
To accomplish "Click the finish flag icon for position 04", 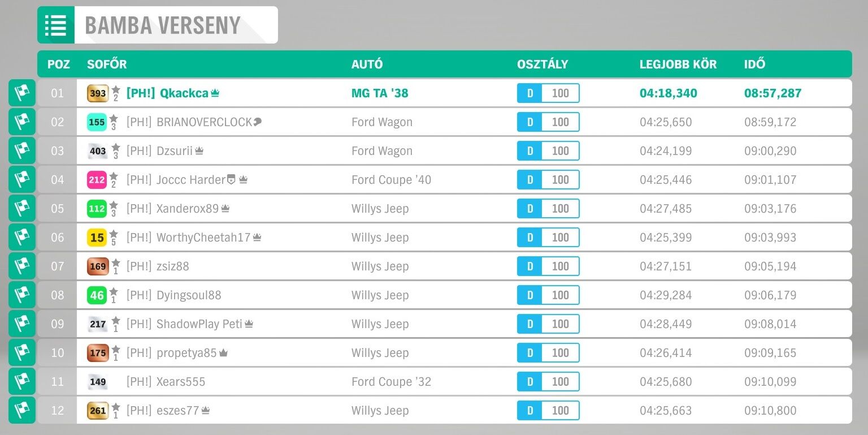I will click(22, 179).
